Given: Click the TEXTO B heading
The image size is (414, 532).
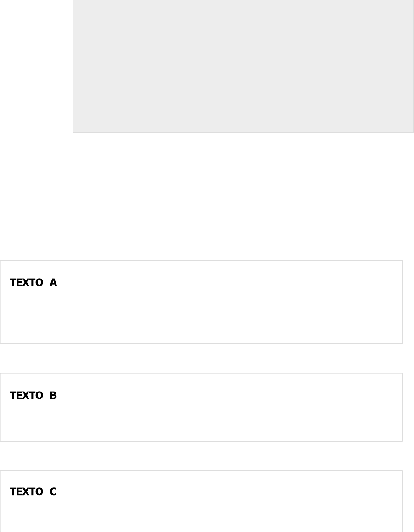Looking at the screenshot, I should [33, 395].
